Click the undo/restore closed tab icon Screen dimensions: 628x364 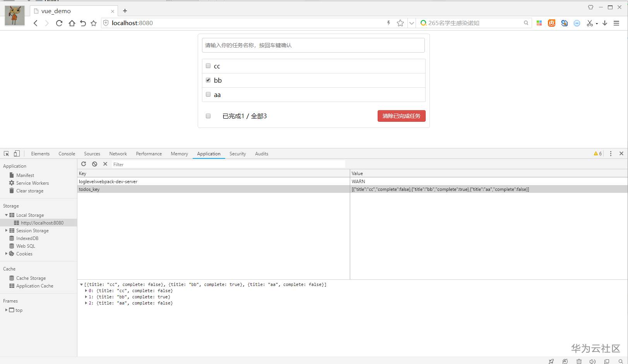coord(83,23)
